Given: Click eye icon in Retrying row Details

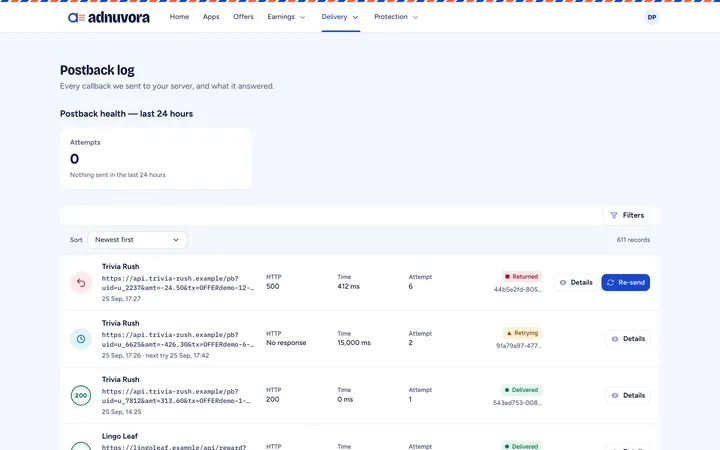Looking at the screenshot, I should pos(615,339).
